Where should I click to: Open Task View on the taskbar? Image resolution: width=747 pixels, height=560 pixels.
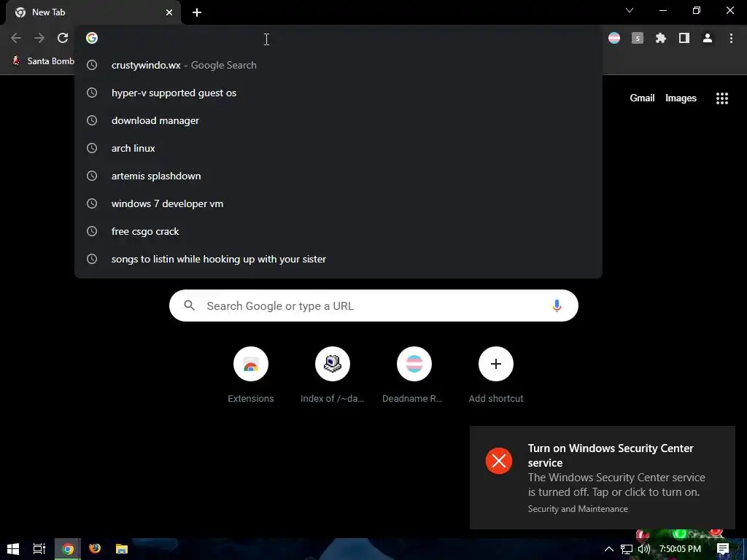(x=39, y=549)
